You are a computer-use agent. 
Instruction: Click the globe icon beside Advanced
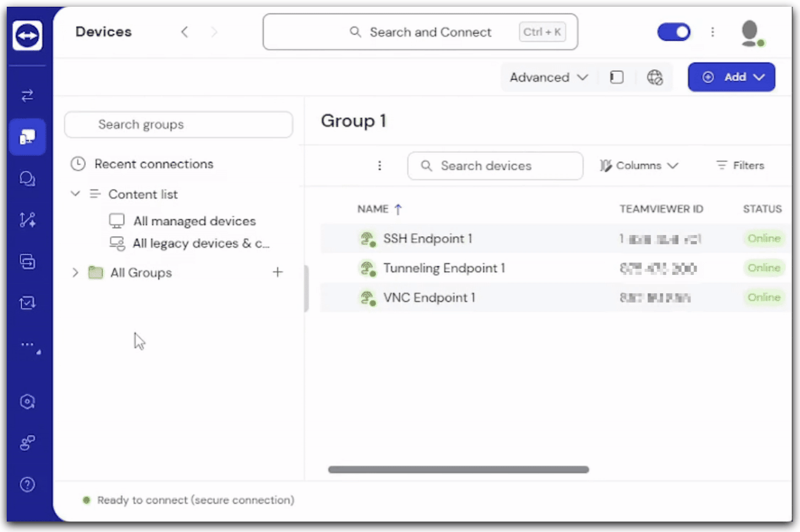(x=655, y=77)
